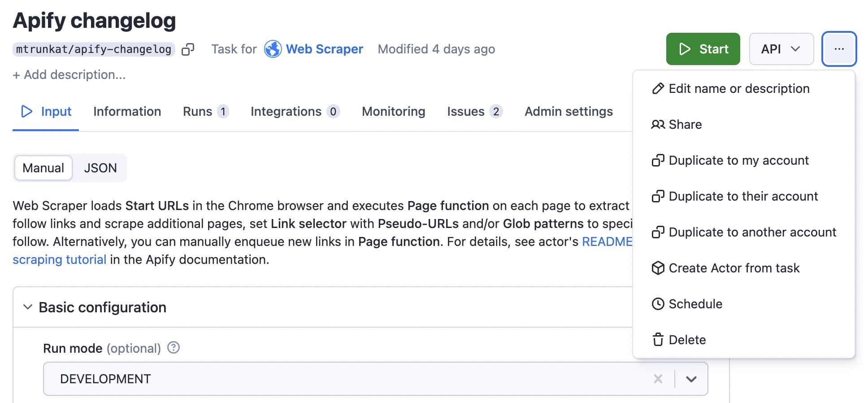Open Run mode help via question mark icon
Viewport: 868px width, 403px height.
[x=174, y=347]
